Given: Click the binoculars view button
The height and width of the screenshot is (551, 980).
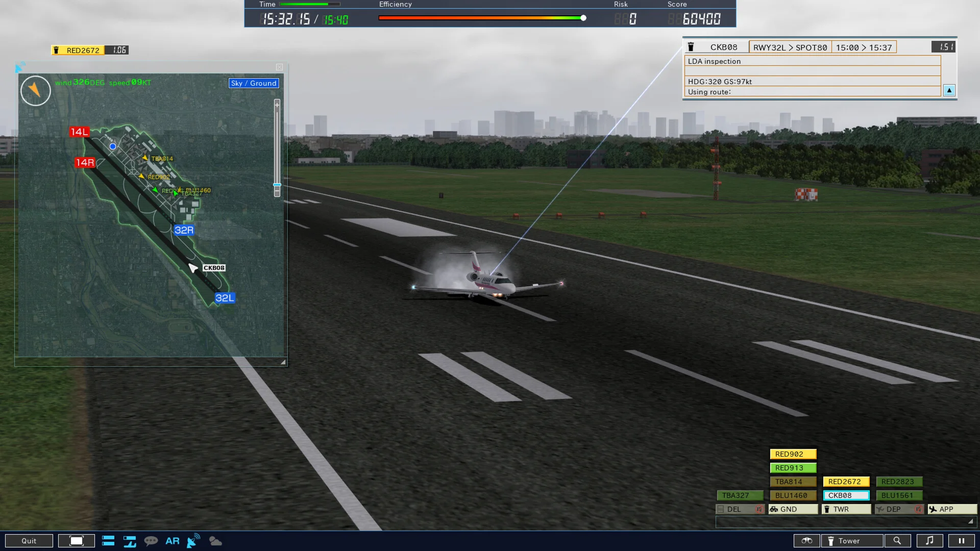Looking at the screenshot, I should (x=806, y=541).
